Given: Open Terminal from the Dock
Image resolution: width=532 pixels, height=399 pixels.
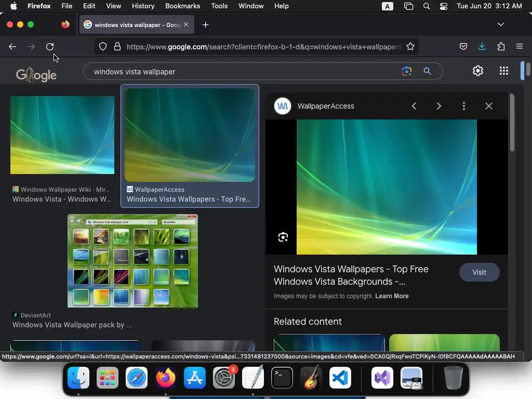Looking at the screenshot, I should point(282,378).
